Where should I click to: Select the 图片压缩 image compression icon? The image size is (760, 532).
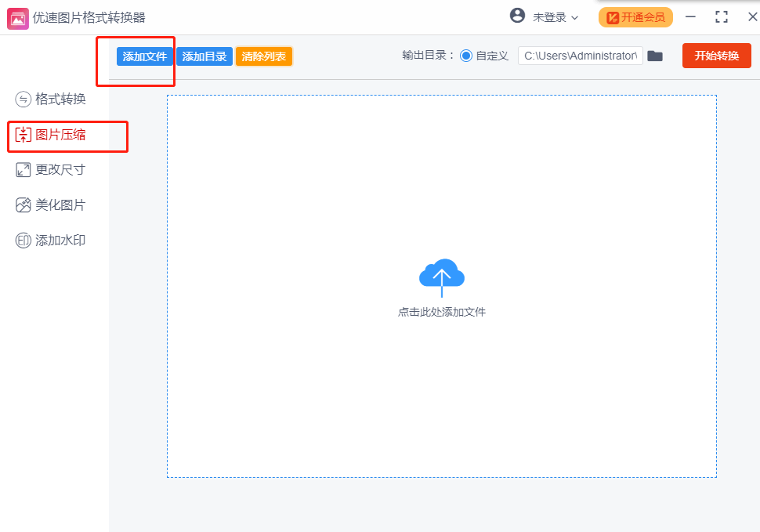point(24,135)
